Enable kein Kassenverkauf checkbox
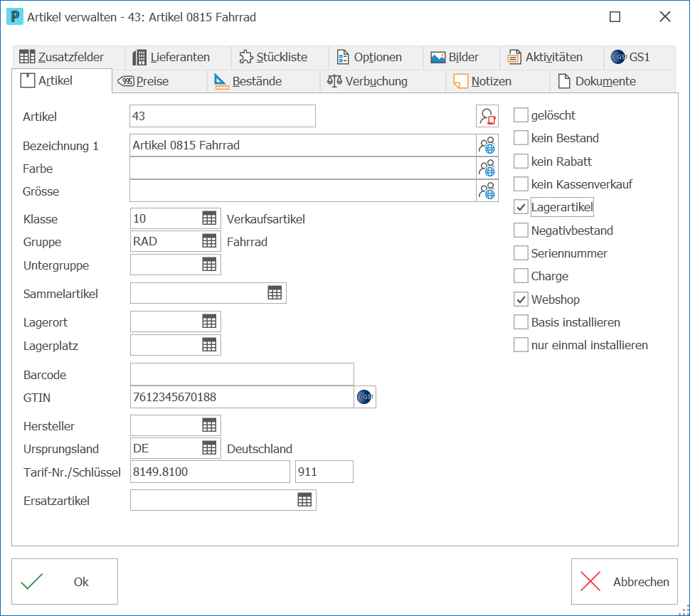 click(521, 184)
